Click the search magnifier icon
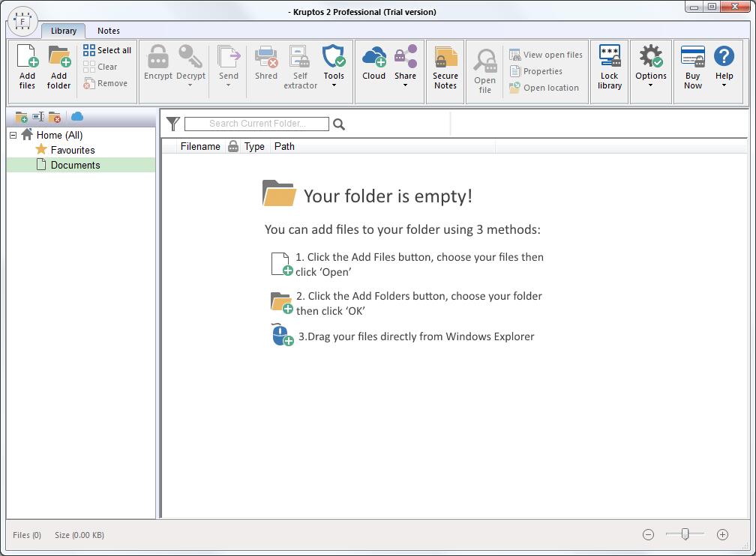The height and width of the screenshot is (556, 756). (x=339, y=124)
